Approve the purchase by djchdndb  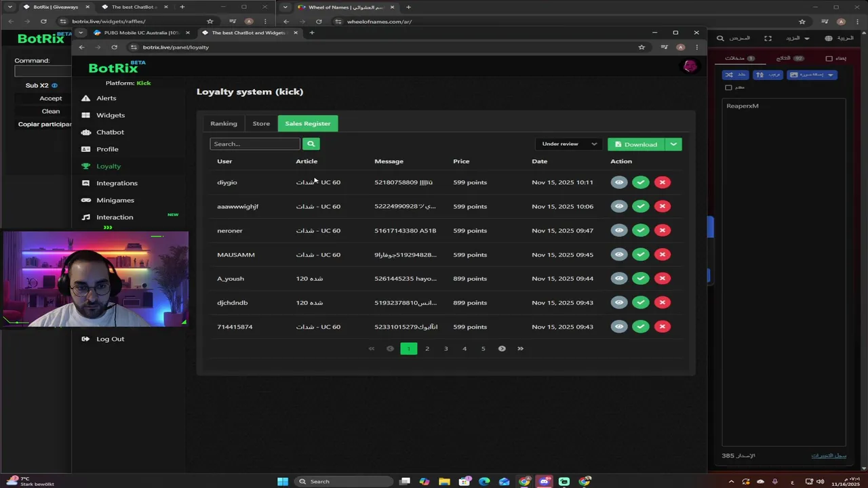coord(641,302)
